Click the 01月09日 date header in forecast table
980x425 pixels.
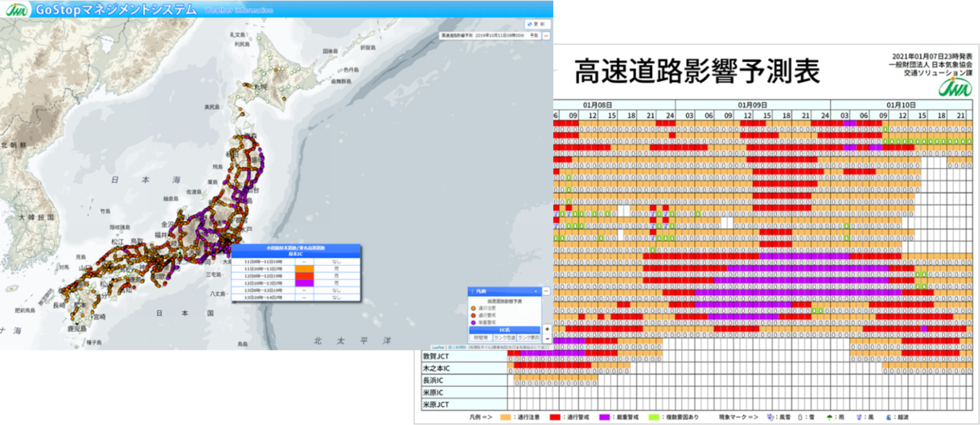[752, 105]
